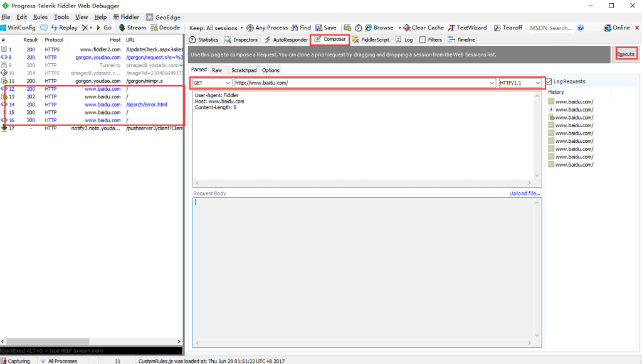This screenshot has width=642, height=364.
Task: Open WinConfig from the toolbar
Action: click(18, 28)
